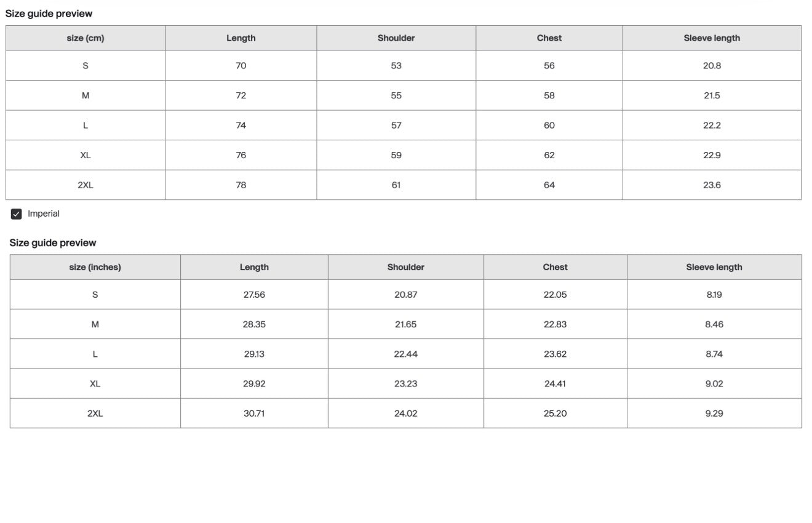Click the Length header in cm table
This screenshot has width=812, height=523.
point(241,38)
